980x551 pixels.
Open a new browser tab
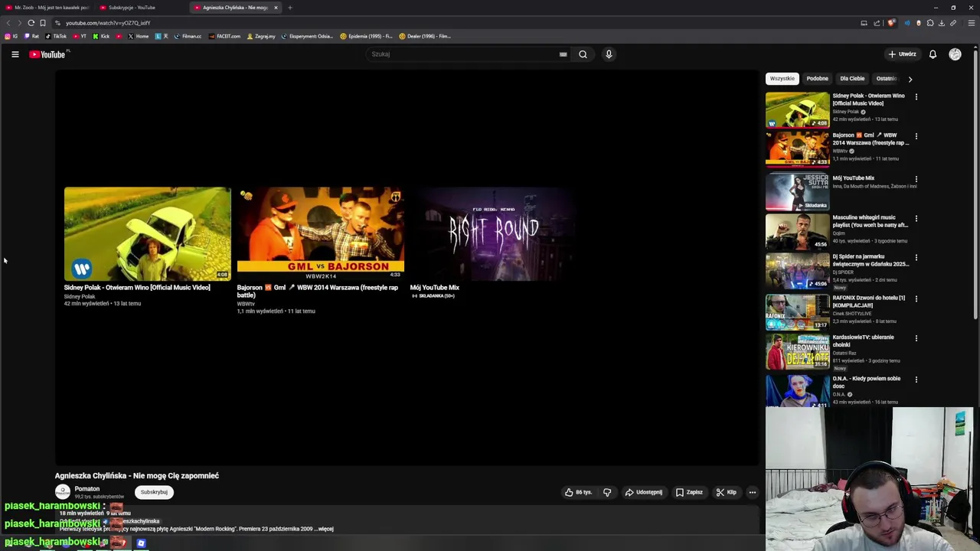(290, 8)
